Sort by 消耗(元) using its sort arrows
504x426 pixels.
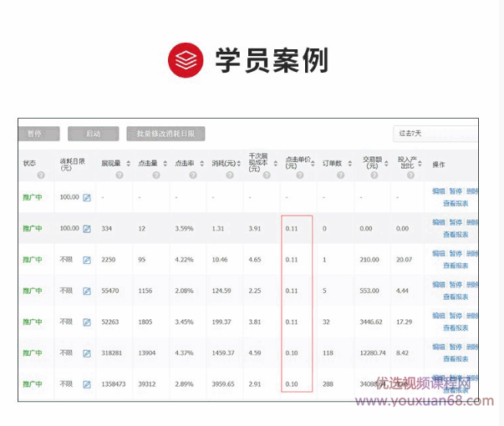(239, 164)
